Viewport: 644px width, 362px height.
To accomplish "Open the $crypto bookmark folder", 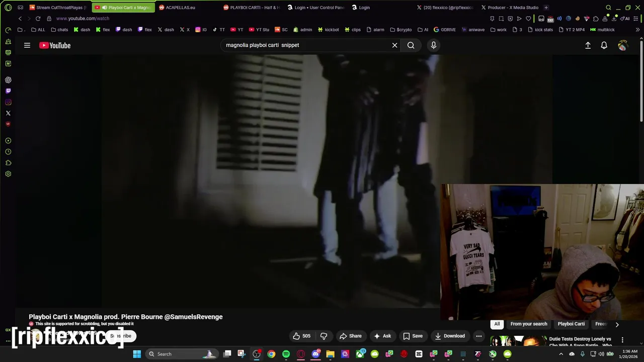I will tap(400, 30).
